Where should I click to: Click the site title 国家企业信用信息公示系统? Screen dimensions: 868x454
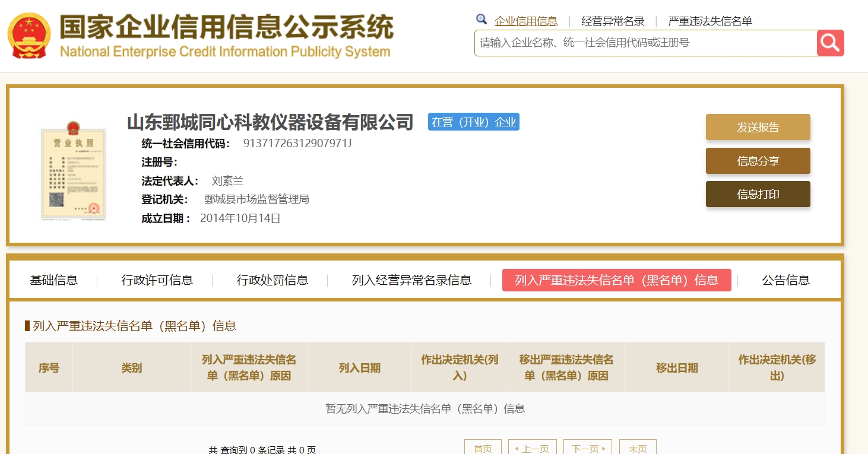(226, 27)
